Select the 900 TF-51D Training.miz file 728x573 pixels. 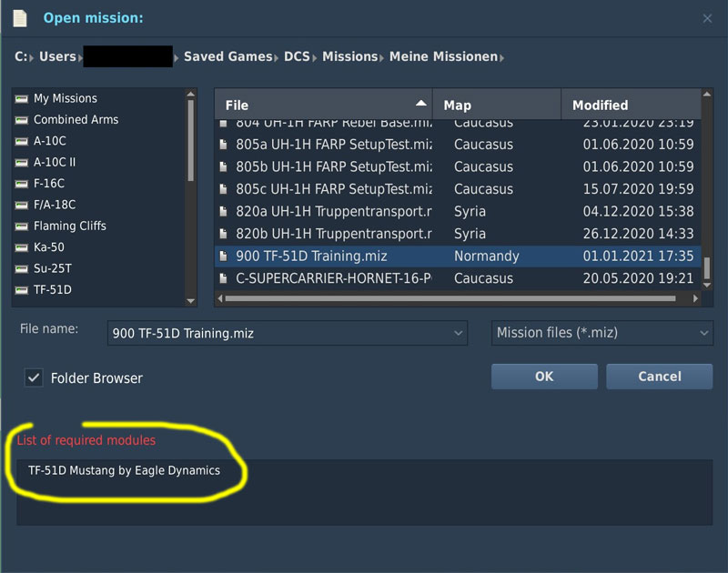tap(458, 256)
